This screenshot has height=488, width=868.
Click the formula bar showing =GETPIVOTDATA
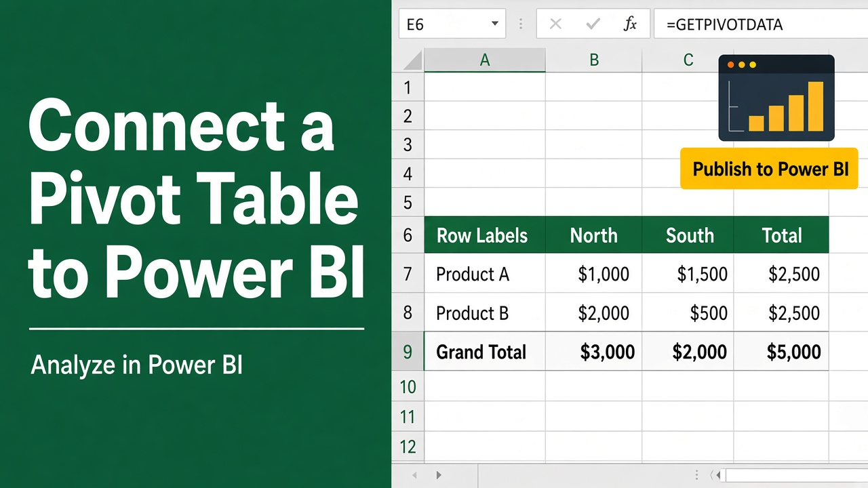(x=761, y=24)
